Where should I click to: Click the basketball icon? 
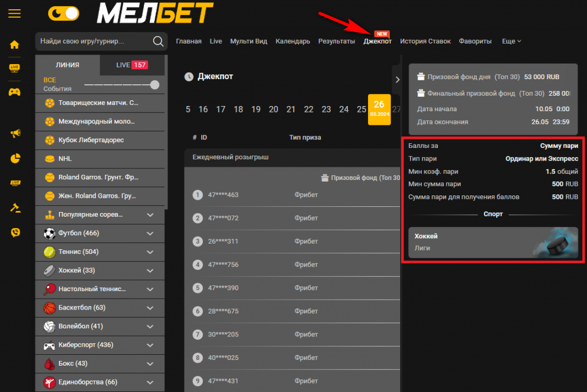click(x=49, y=308)
